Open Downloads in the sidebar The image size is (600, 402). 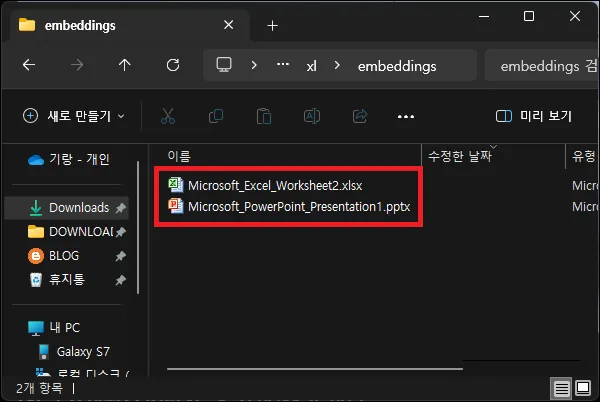coord(69,208)
